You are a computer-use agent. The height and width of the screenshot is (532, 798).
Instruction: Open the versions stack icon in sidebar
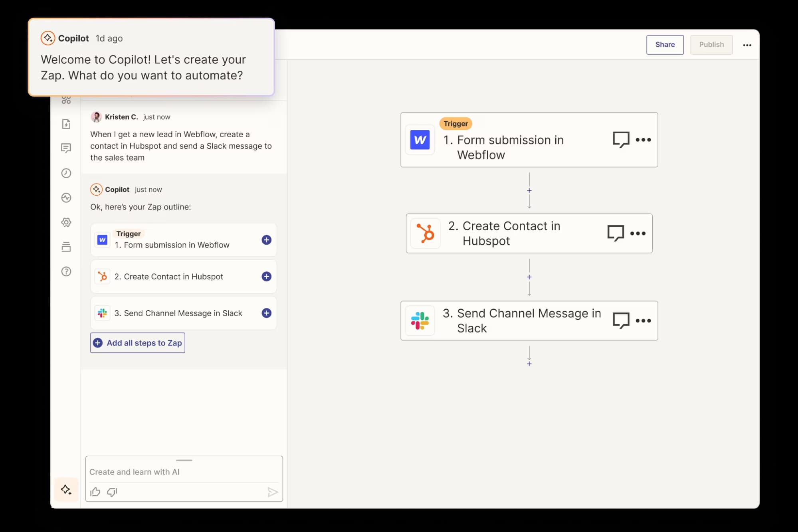66,247
